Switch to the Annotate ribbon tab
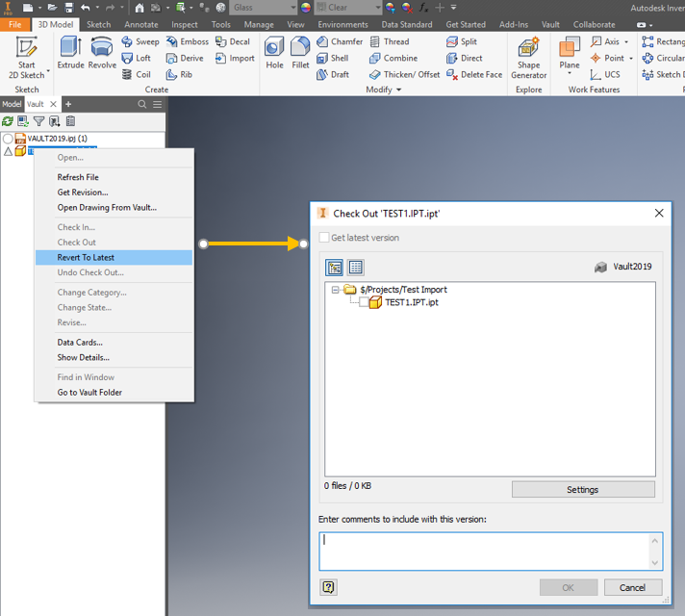The image size is (685, 616). 141,24
